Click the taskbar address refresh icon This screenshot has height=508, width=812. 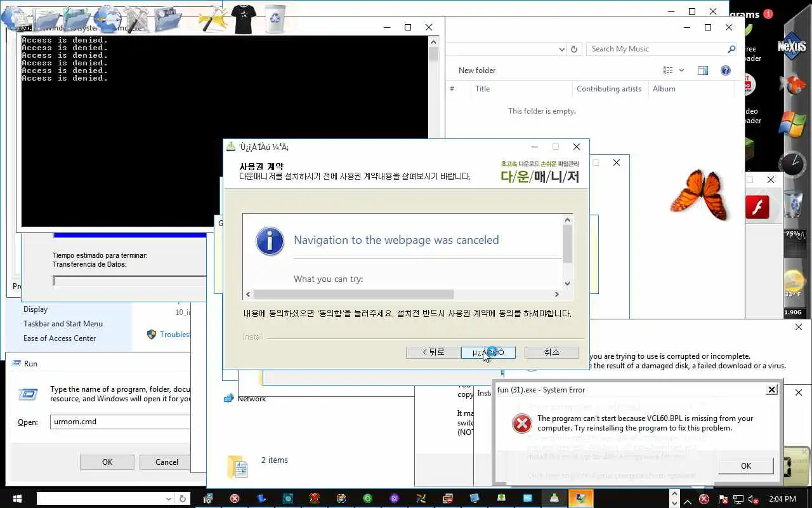183,498
